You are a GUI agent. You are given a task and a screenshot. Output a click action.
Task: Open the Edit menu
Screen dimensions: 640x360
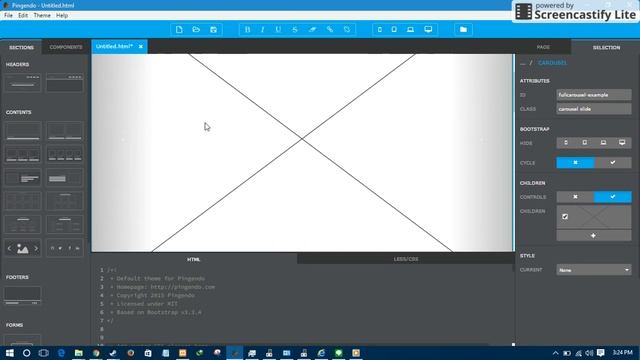(x=23, y=16)
